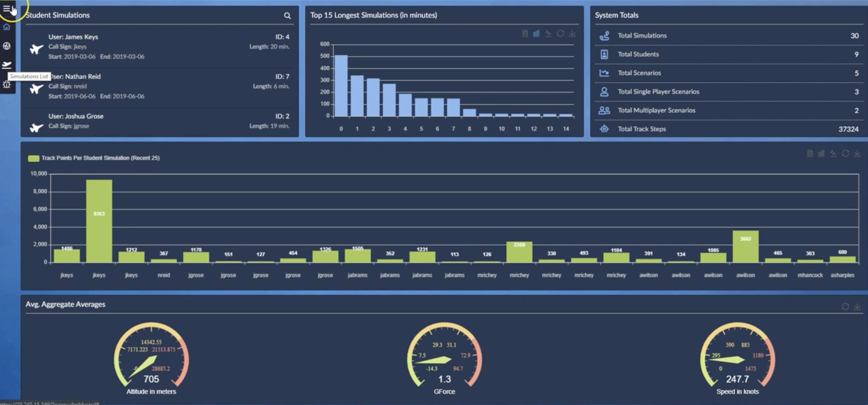Switch Longest Simulations chart to bar type
This screenshot has width=868, height=405.
[x=536, y=33]
